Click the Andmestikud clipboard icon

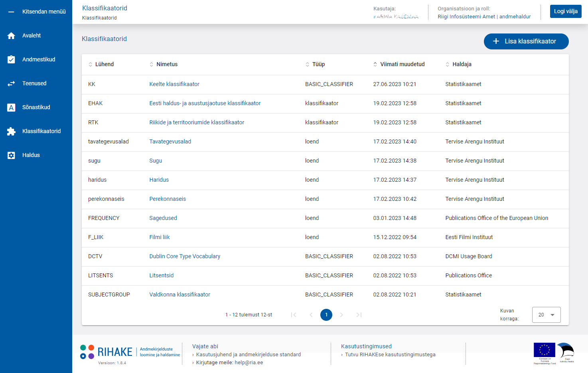pyautogui.click(x=11, y=60)
